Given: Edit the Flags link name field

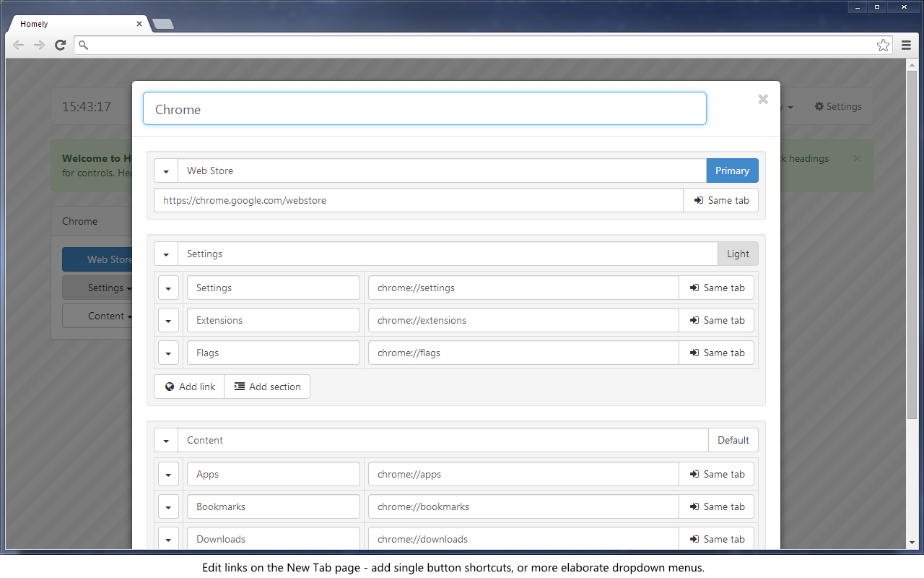Looking at the screenshot, I should tap(274, 353).
